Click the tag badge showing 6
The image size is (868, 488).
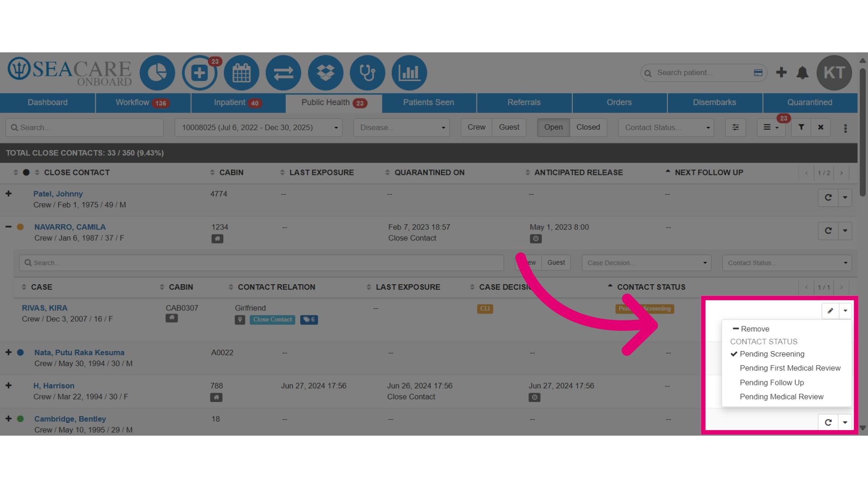tap(309, 320)
